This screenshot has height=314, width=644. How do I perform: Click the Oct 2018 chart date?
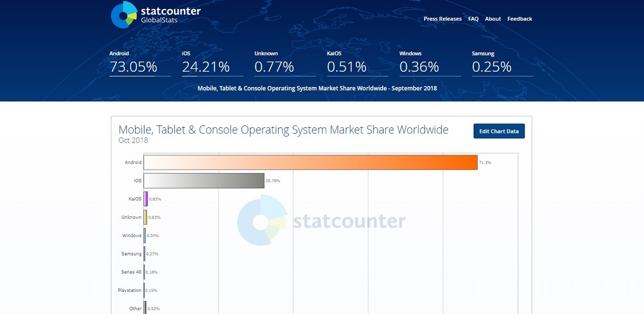point(133,140)
